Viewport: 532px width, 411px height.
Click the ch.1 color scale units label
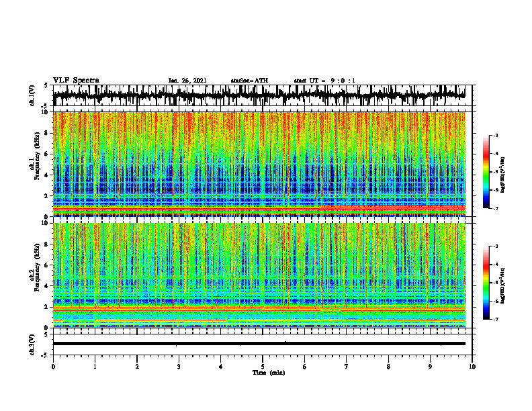click(503, 175)
